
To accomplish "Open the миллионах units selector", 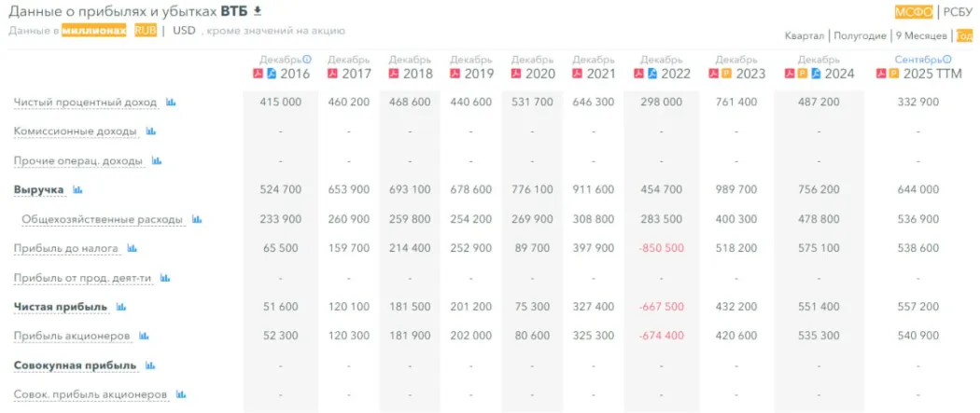I will pos(93,30).
